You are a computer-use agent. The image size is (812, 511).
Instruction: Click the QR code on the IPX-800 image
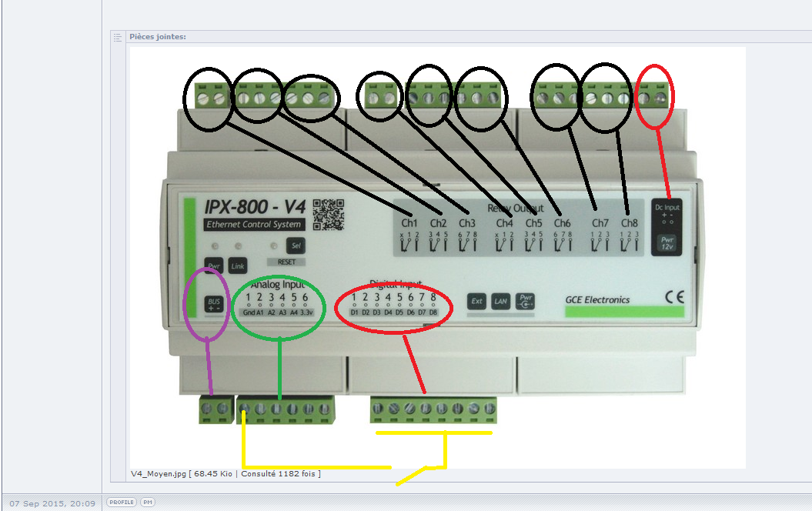[x=329, y=215]
